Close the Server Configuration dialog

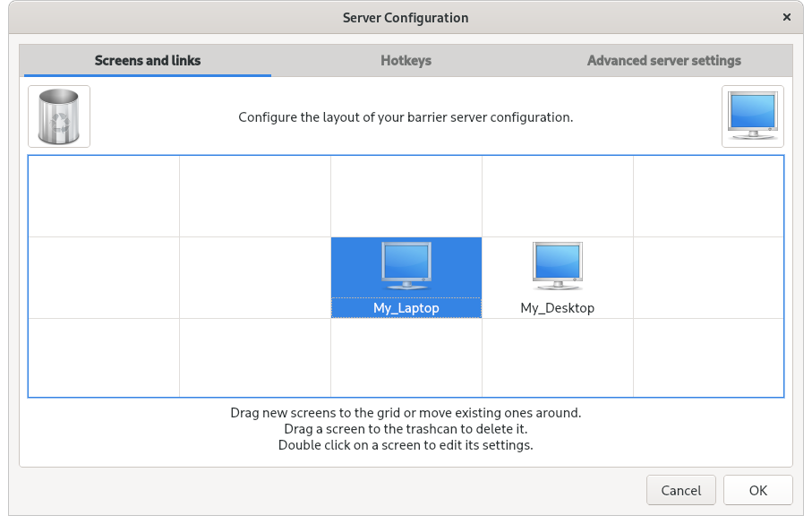787,17
